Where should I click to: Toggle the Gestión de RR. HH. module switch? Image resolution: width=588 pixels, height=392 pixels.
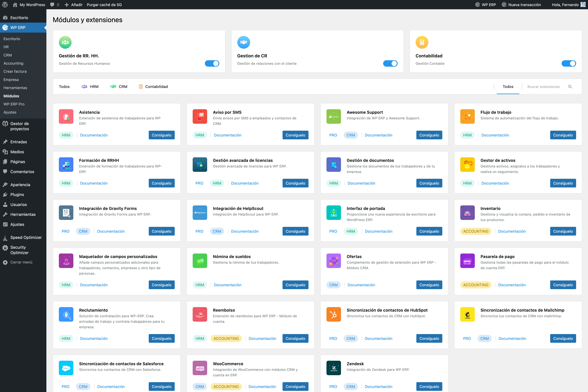tap(212, 63)
